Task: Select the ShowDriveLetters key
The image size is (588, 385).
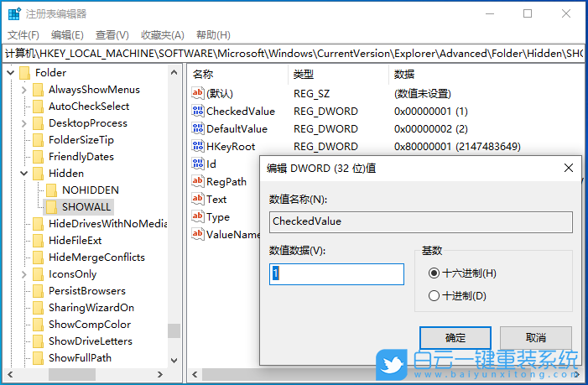Action: coord(91,341)
